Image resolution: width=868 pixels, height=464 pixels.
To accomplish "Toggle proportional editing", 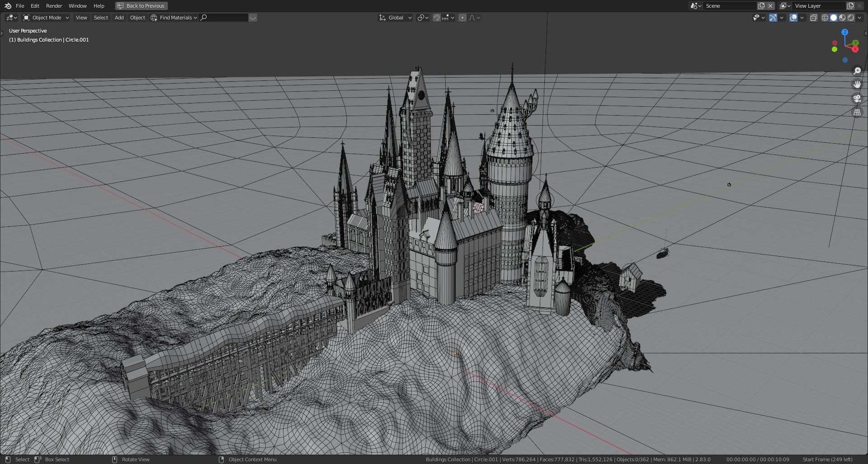I will click(x=462, y=18).
